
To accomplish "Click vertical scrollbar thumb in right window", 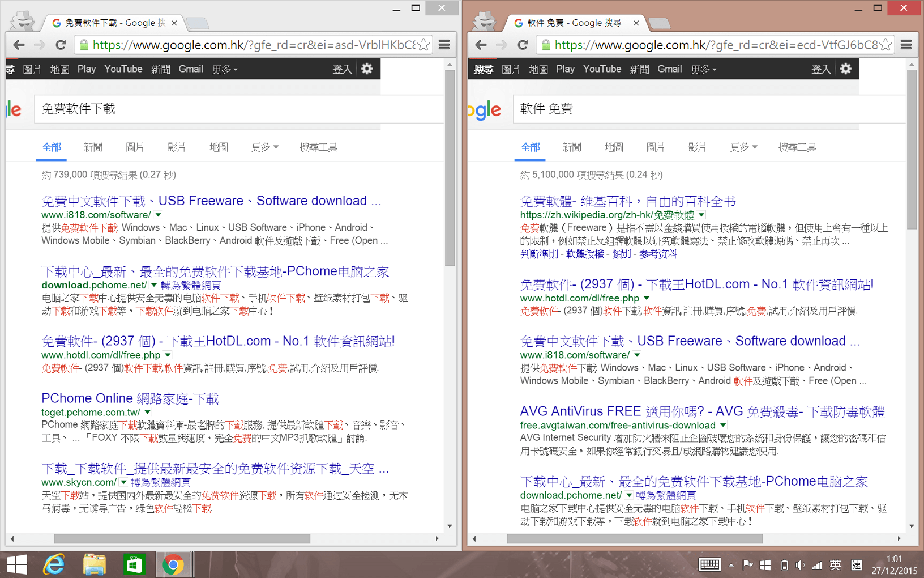I will [912, 150].
